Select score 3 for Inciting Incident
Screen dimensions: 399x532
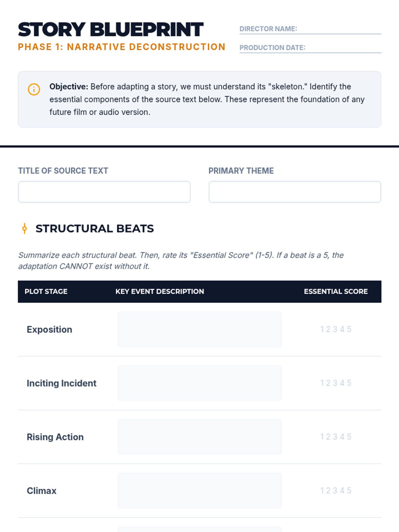(335, 383)
